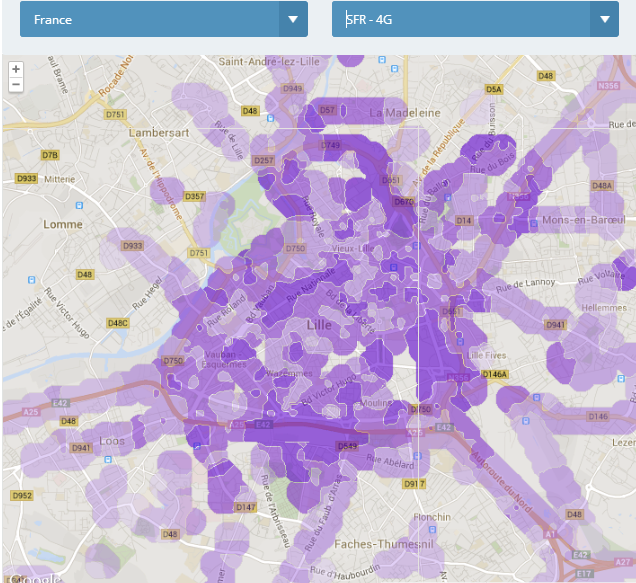Click the D48A road shield
636x583 pixels.
click(x=601, y=186)
